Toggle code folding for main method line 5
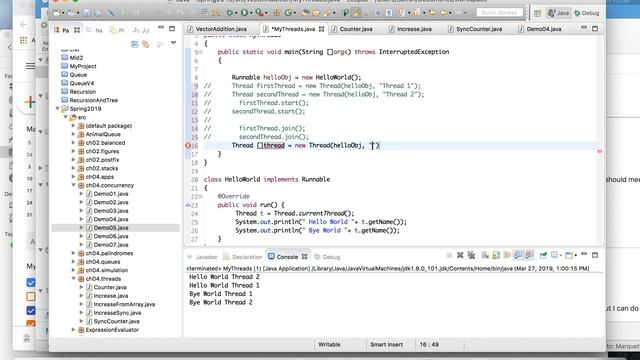Screen dimensions: 640x360 click(200, 52)
